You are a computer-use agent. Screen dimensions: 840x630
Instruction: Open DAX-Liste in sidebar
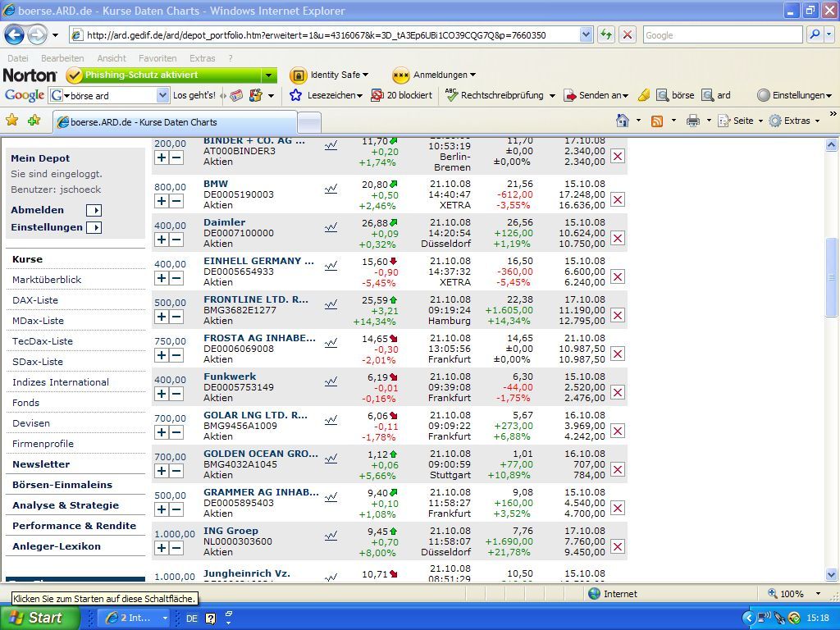[x=35, y=300]
